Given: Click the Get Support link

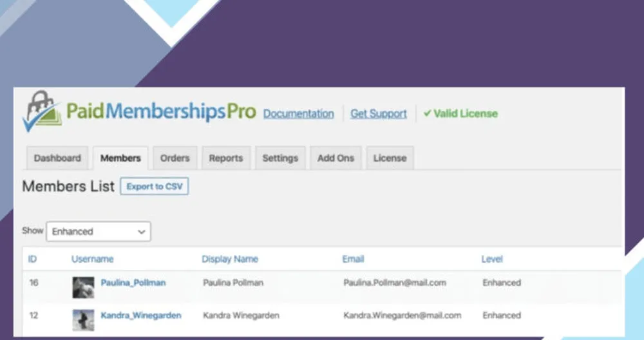Looking at the screenshot, I should pyautogui.click(x=379, y=113).
